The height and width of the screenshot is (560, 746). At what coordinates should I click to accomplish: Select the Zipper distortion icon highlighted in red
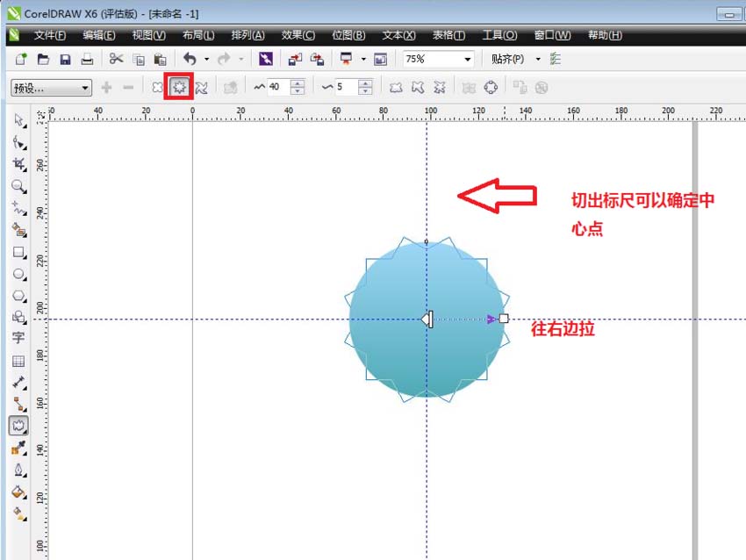(179, 86)
